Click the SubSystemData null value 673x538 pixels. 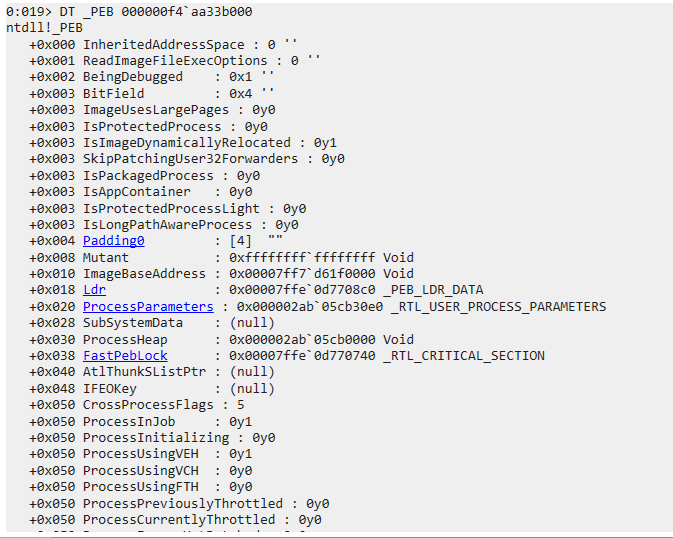tap(252, 323)
